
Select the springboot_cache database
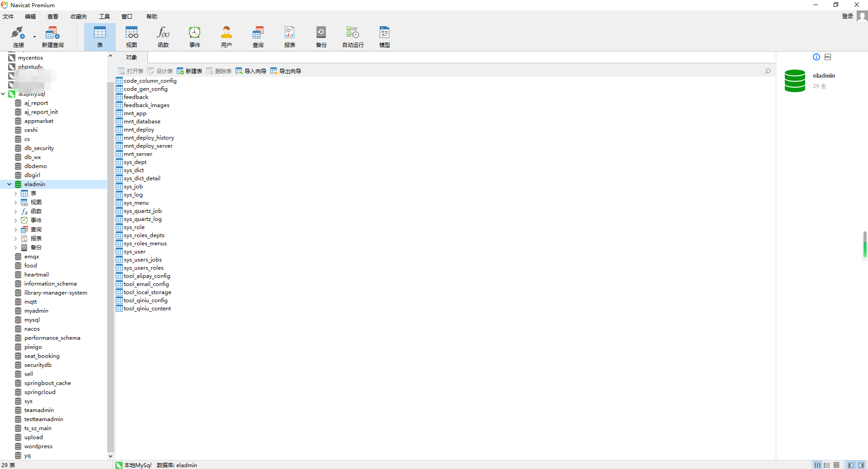coord(48,383)
